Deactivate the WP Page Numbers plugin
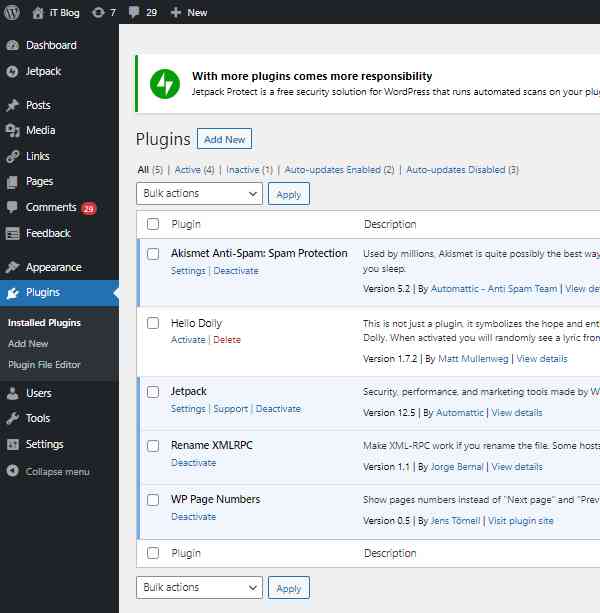 click(193, 517)
